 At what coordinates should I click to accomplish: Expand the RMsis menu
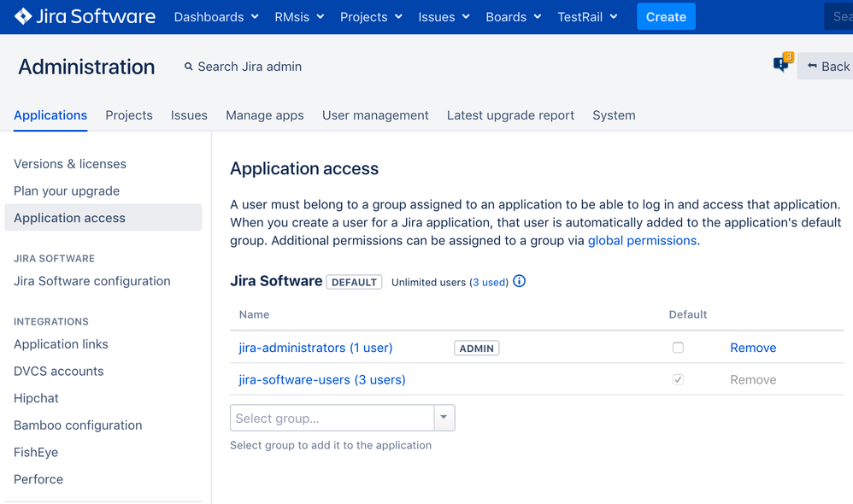pos(299,17)
